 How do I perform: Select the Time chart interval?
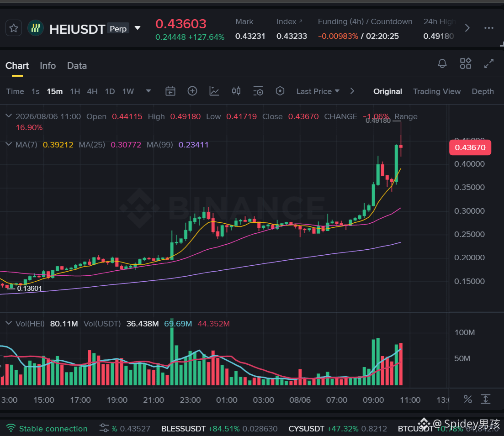tap(15, 91)
